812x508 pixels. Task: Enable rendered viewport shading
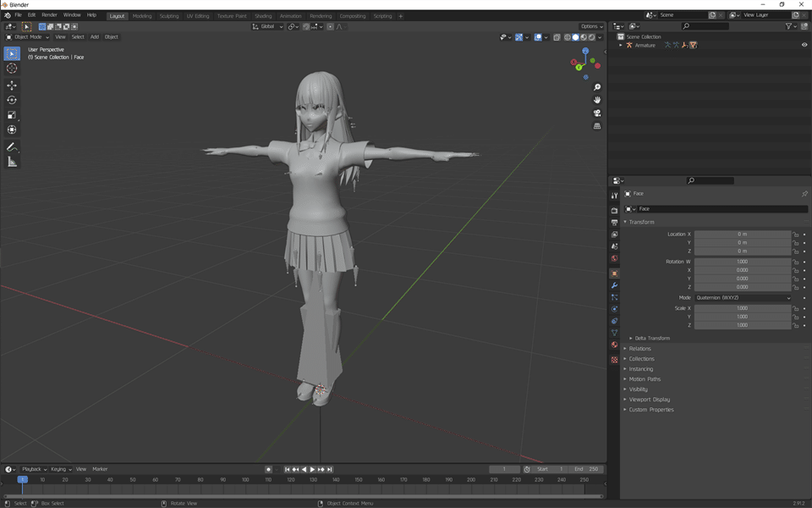[x=591, y=37]
